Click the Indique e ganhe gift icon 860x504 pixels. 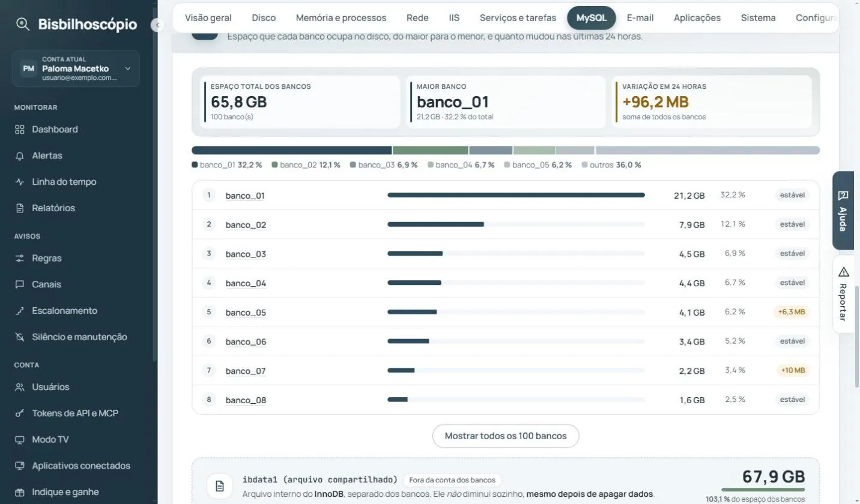20,492
